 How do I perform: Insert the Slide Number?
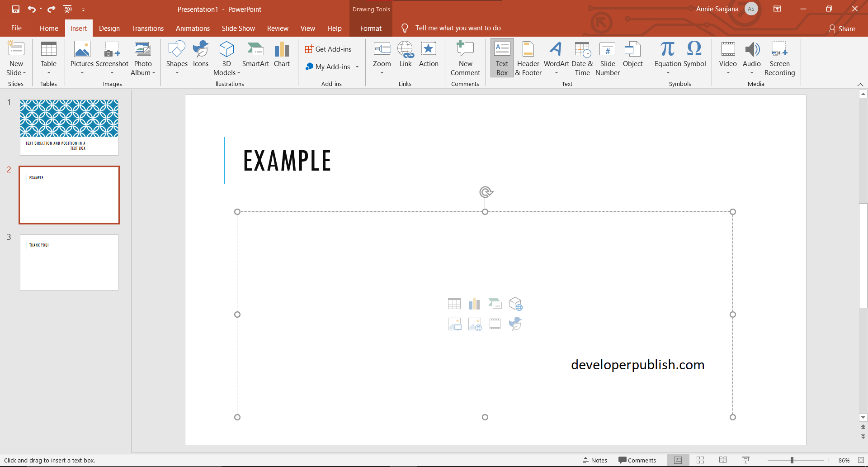click(608, 58)
